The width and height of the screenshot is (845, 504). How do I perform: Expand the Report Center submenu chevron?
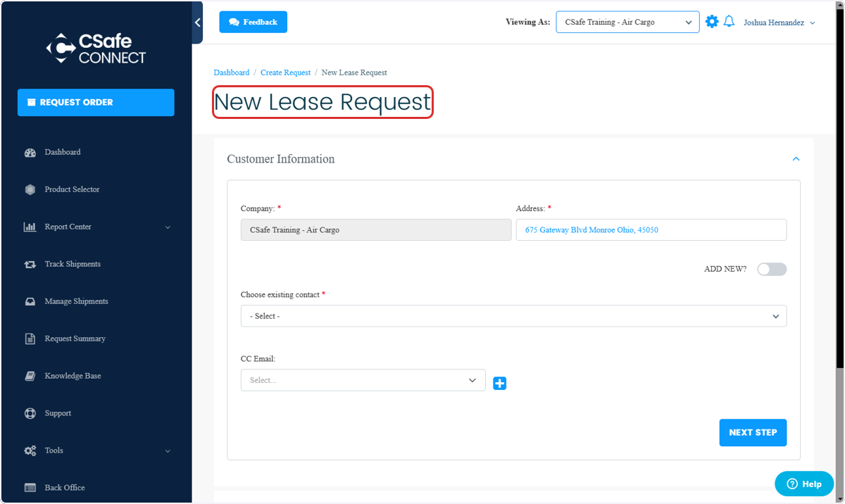click(x=168, y=227)
